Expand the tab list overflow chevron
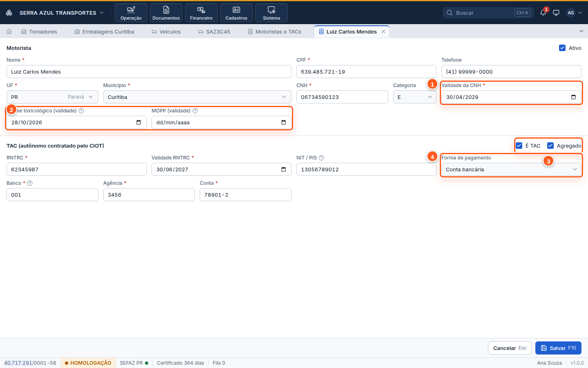 [581, 31]
